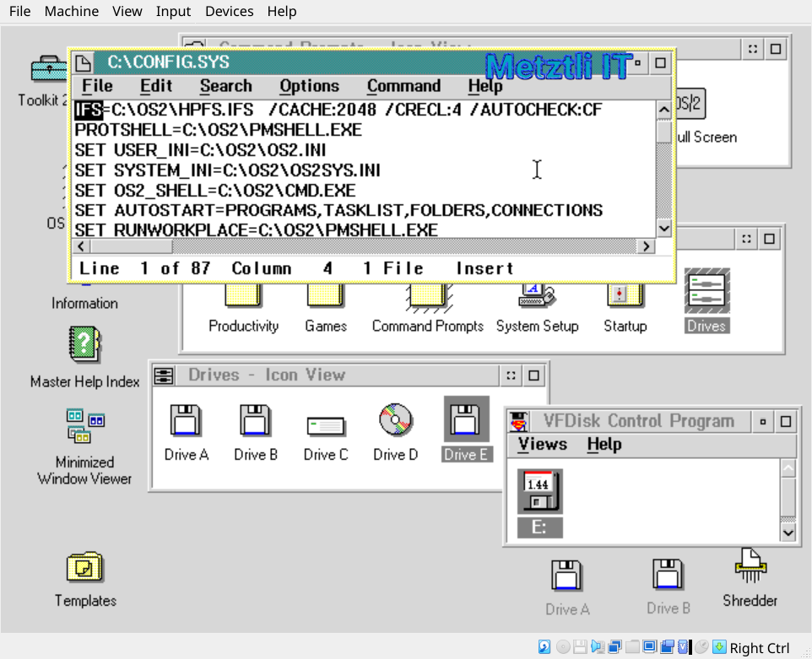Image resolution: width=812 pixels, height=659 pixels.
Task: Click the VirtualBox floppy disk indicator
Action: (x=580, y=646)
